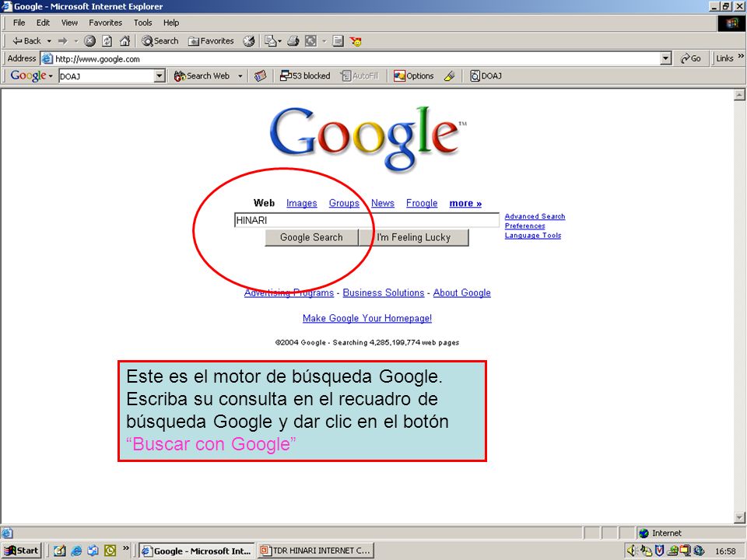Click the volume speaker tray icon
The width and height of the screenshot is (747, 560).
pos(632,551)
